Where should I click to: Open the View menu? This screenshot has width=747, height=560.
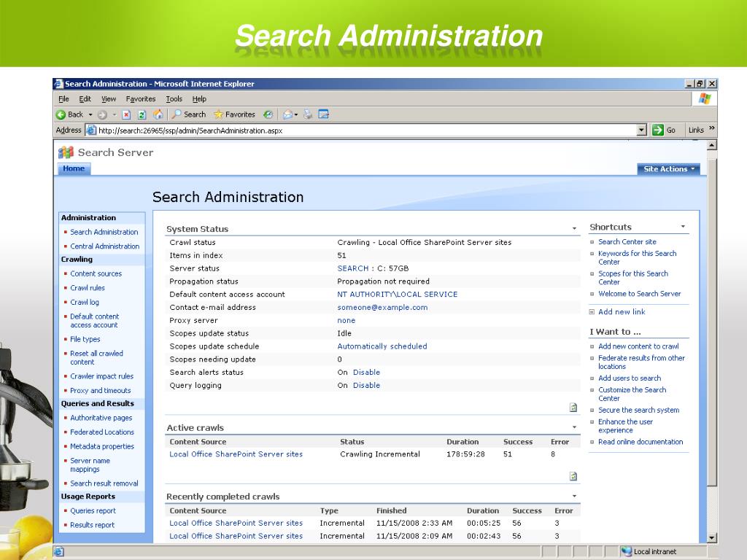click(x=109, y=99)
